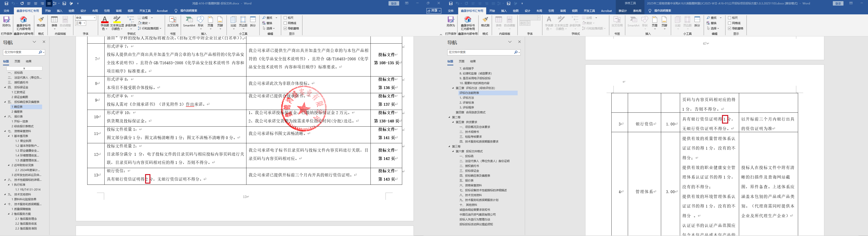868x236 pixels.
Task: Click 替换 replace in the 2025年 window
Action: tap(712, 23)
